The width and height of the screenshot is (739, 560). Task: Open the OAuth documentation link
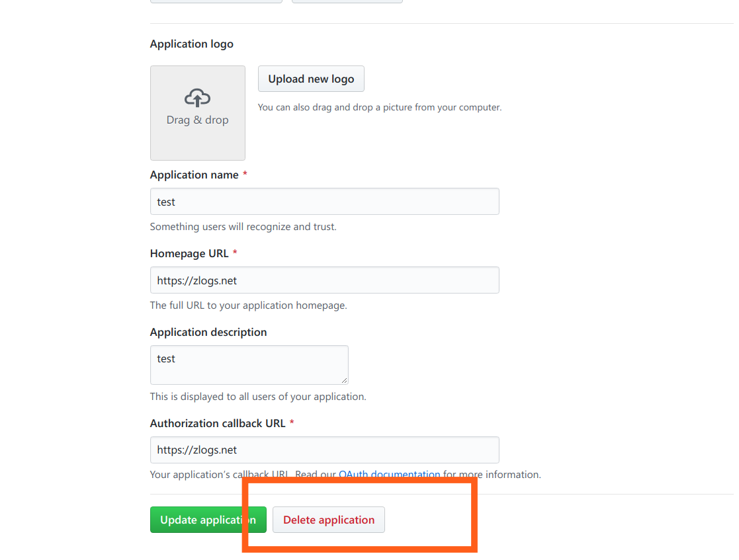389,474
